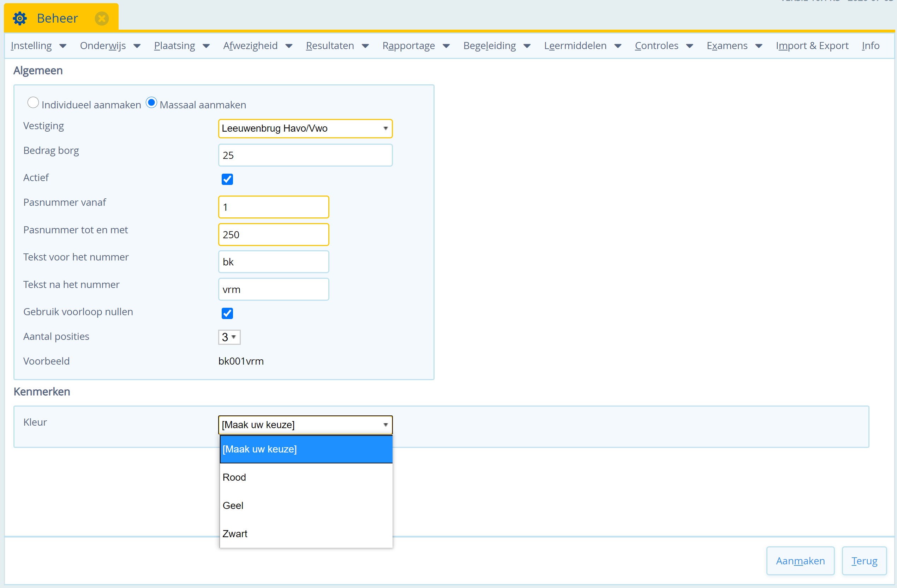The width and height of the screenshot is (897, 588).
Task: Open the Vestiging dropdown
Action: click(305, 128)
